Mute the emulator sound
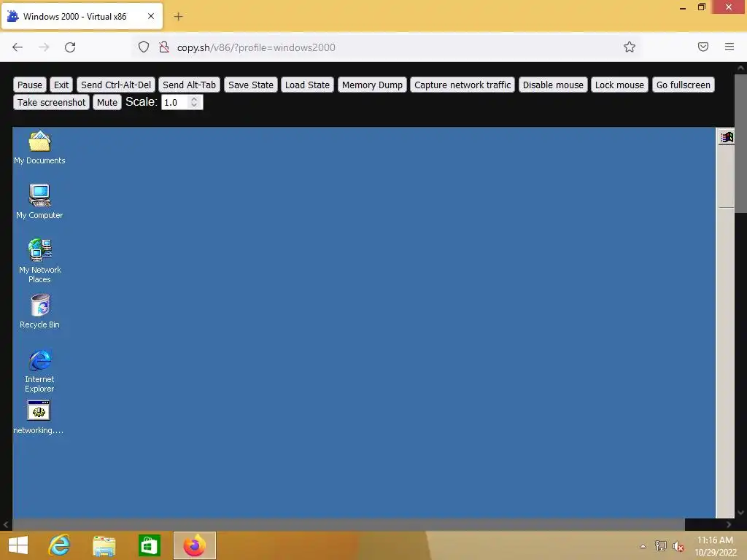Viewport: 747px width, 560px height. click(x=107, y=102)
